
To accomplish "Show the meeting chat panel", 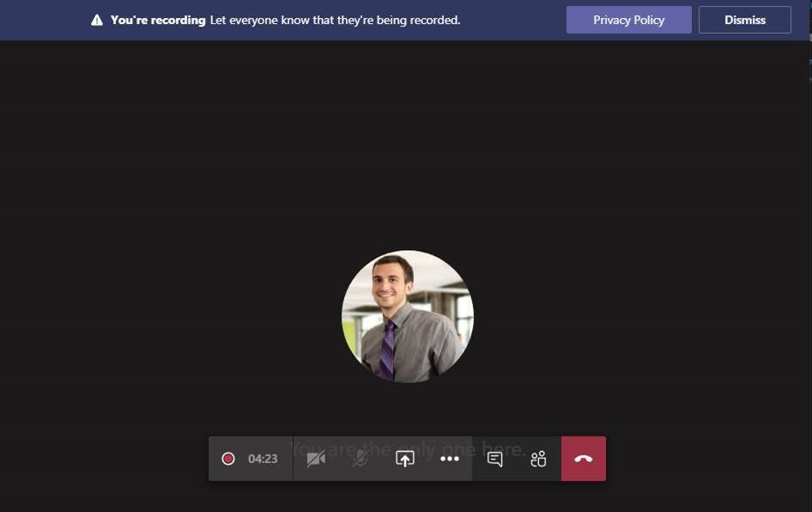I will click(x=495, y=459).
